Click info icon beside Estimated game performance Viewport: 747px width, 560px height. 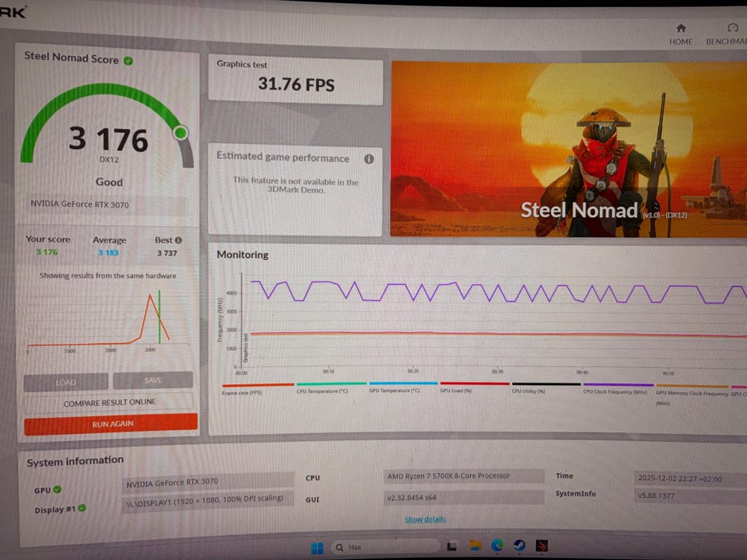pyautogui.click(x=369, y=159)
